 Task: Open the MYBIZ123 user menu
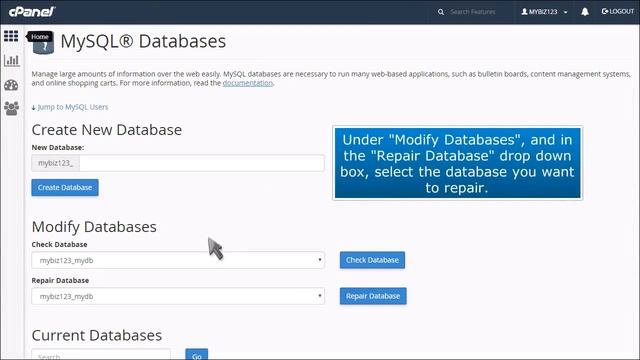click(544, 12)
